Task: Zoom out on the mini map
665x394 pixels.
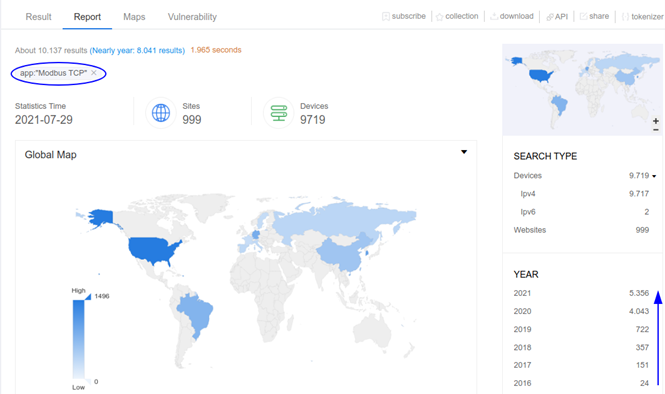Action: point(656,129)
